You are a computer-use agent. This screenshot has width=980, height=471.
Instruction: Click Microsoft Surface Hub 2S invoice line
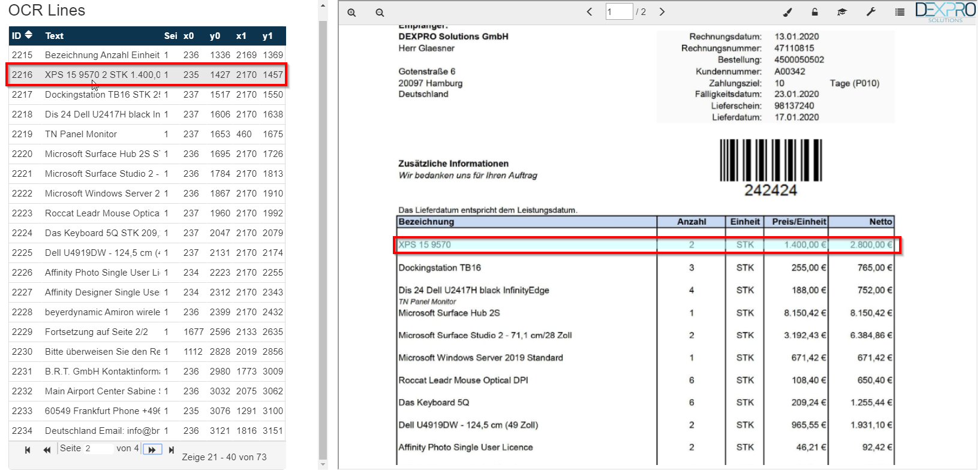[x=449, y=313]
